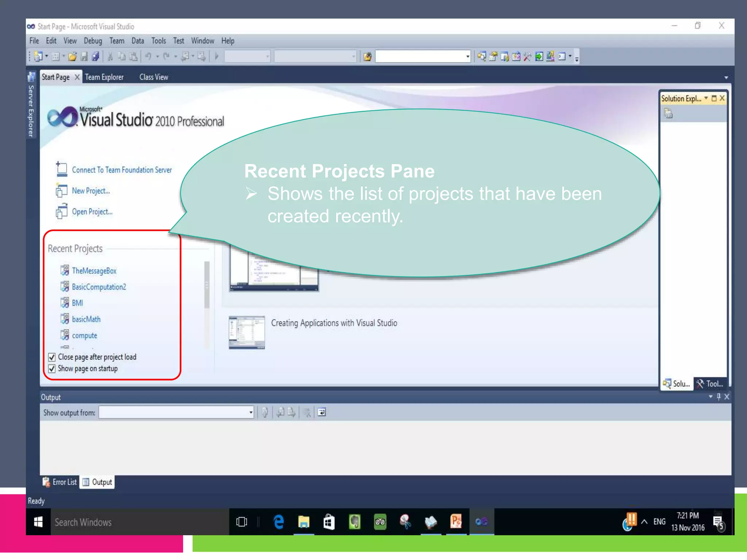
Task: Click the New Project... link
Action: tap(91, 191)
